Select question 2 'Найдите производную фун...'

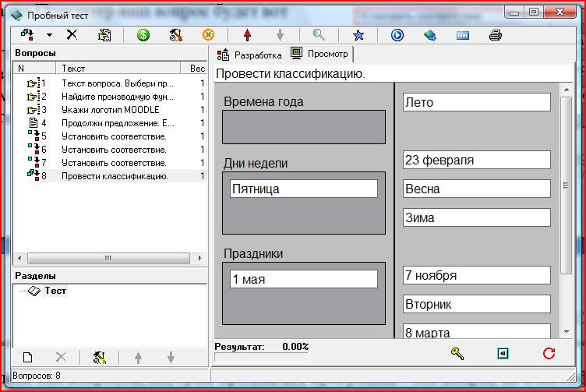110,97
